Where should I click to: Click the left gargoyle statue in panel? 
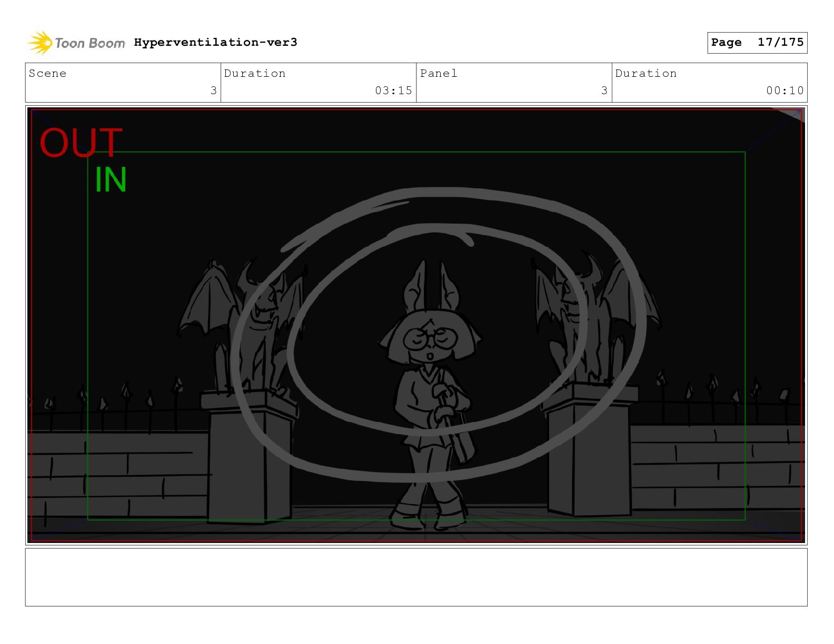click(242, 327)
